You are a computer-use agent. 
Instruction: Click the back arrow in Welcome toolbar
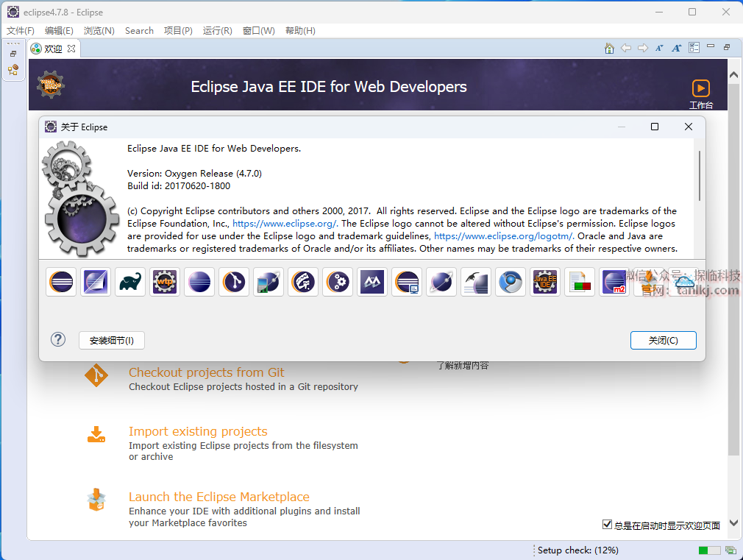coord(626,48)
